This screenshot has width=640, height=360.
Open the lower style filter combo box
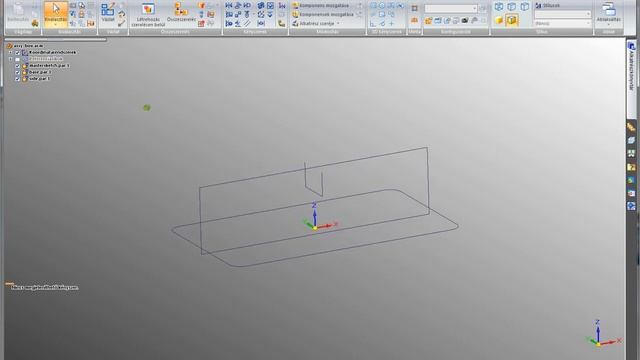tap(562, 23)
